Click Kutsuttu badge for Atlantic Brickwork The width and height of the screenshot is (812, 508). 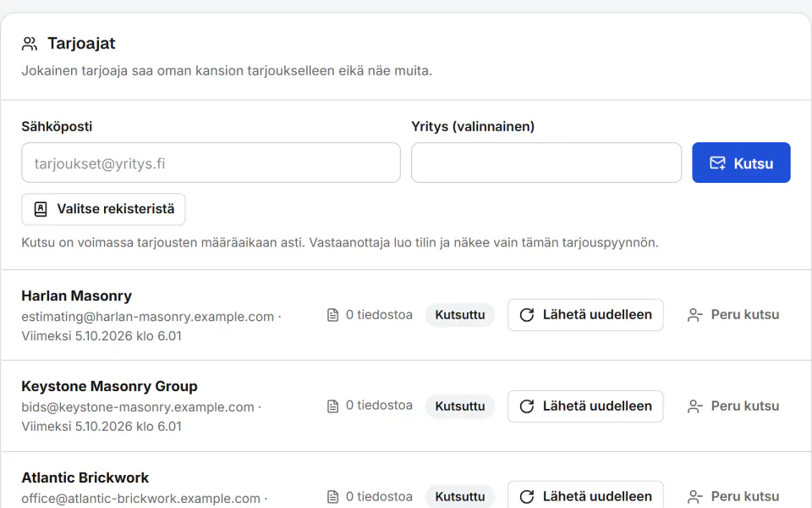pos(460,497)
